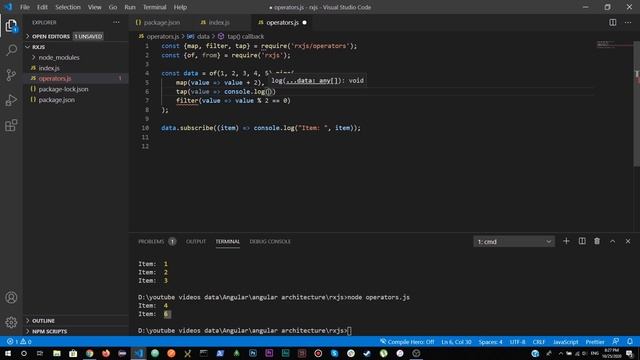
Task: Toggle Compile Hero Off in status bar
Action: 407,342
